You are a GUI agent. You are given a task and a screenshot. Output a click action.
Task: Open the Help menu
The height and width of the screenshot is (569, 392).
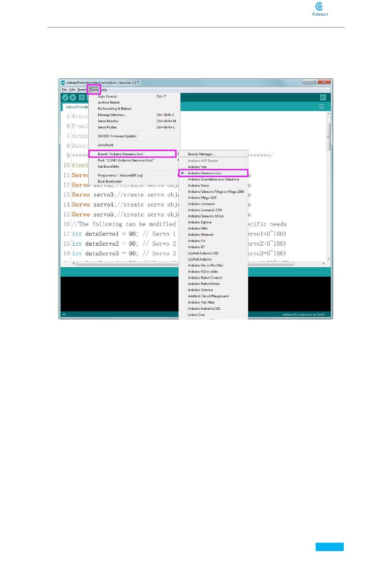(x=104, y=90)
